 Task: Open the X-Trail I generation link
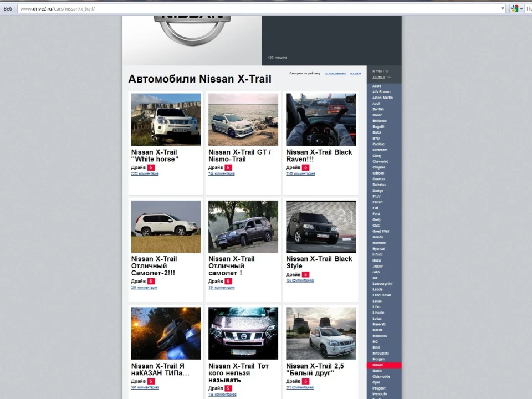point(378,71)
